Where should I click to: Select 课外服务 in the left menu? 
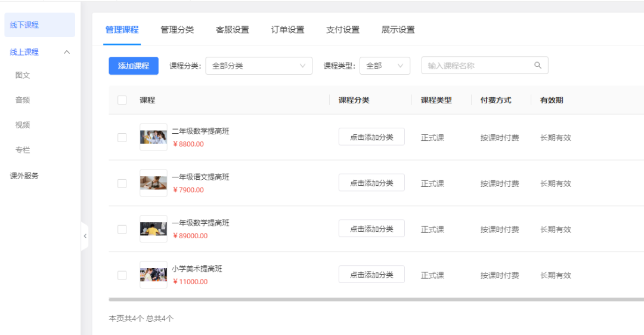24,176
